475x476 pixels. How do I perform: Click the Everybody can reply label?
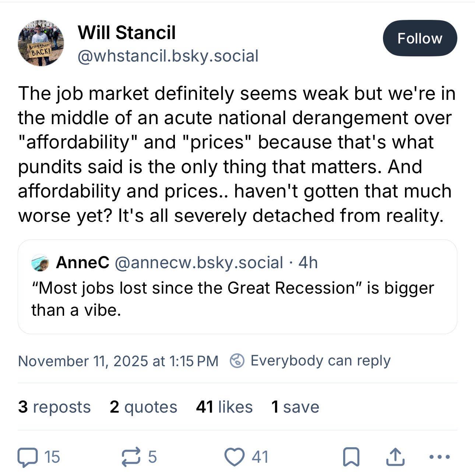pos(320,361)
